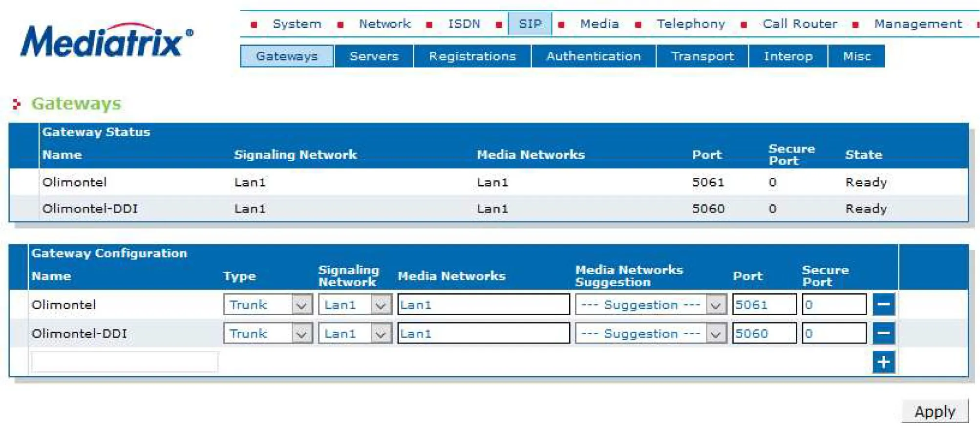Open the Type dropdown for Olimontel-DDI
The height and width of the screenshot is (431, 980).
(268, 334)
